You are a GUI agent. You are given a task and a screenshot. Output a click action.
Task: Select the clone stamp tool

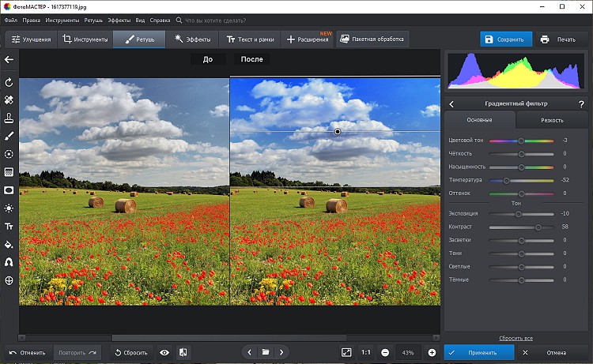(x=9, y=118)
